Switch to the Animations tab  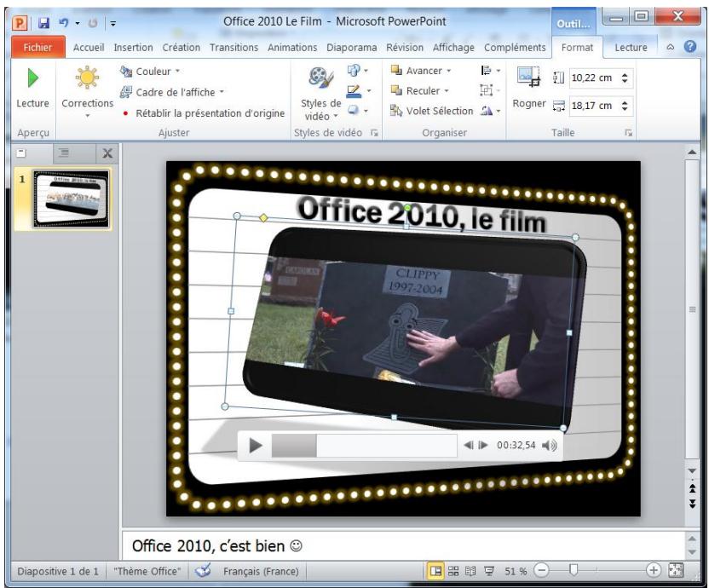click(x=292, y=48)
